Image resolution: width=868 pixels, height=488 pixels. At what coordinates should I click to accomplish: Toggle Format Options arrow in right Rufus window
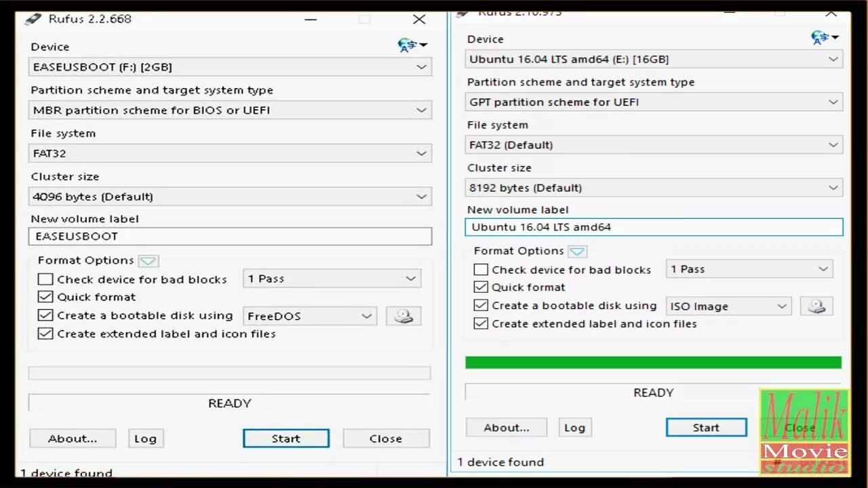(577, 251)
